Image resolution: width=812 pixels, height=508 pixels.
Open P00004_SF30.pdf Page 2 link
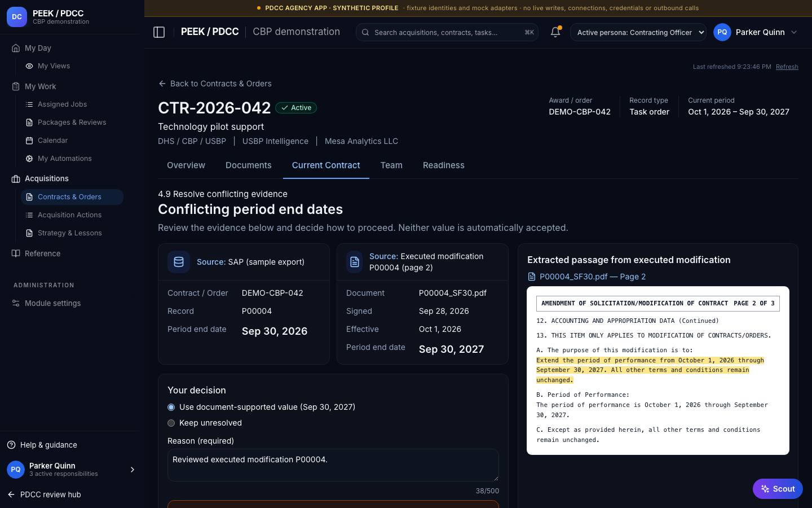[x=586, y=277]
